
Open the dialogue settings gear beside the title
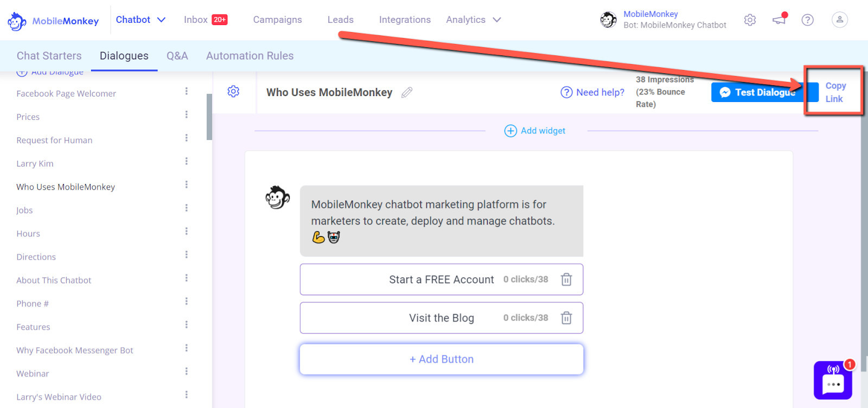pos(233,91)
